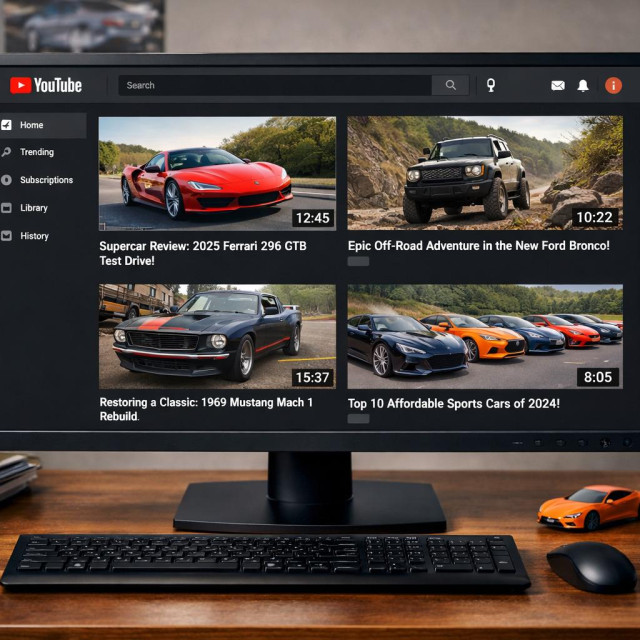Viewport: 640px width, 640px height.
Task: Click the 8:05 duration badge
Action: click(x=598, y=377)
